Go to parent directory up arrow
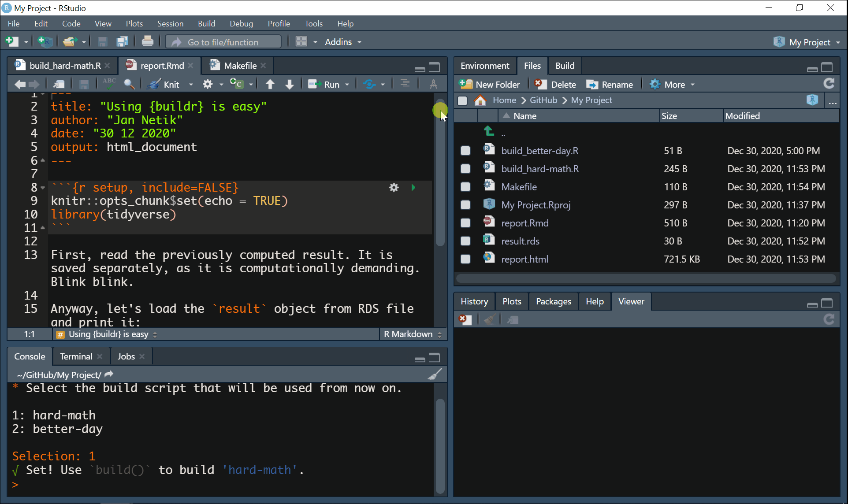Image resolution: width=848 pixels, height=504 pixels. [489, 131]
